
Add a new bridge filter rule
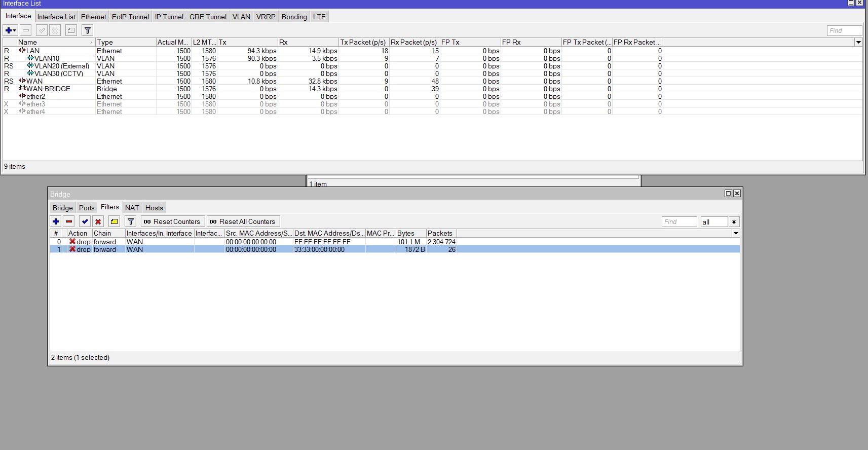[56, 221]
